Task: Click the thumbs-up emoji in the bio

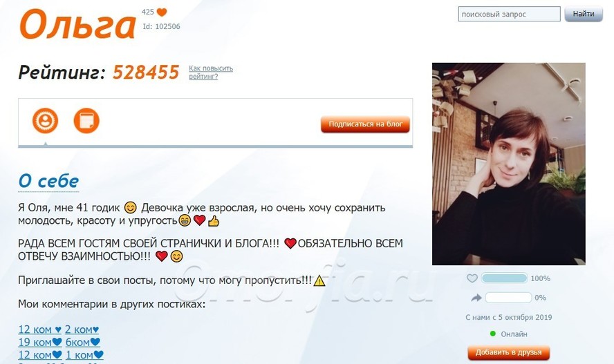Action: [214, 221]
